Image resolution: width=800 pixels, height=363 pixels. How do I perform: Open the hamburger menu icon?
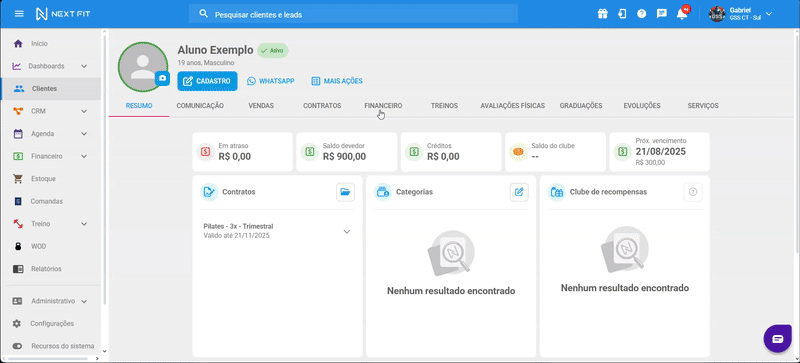click(19, 14)
